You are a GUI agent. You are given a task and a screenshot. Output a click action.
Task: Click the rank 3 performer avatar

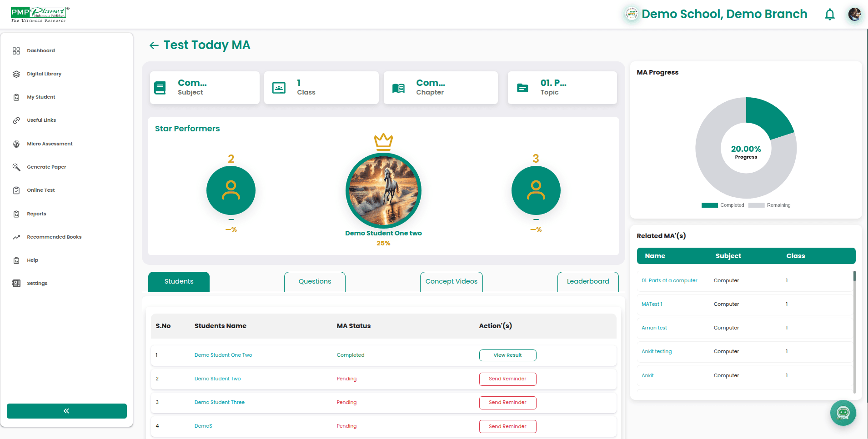pyautogui.click(x=536, y=190)
